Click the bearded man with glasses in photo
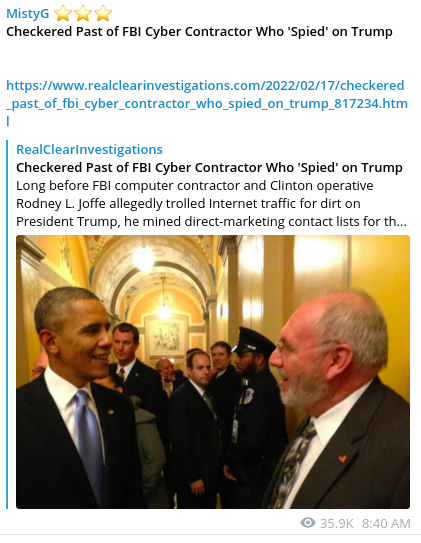421x543 pixels. coord(333,398)
